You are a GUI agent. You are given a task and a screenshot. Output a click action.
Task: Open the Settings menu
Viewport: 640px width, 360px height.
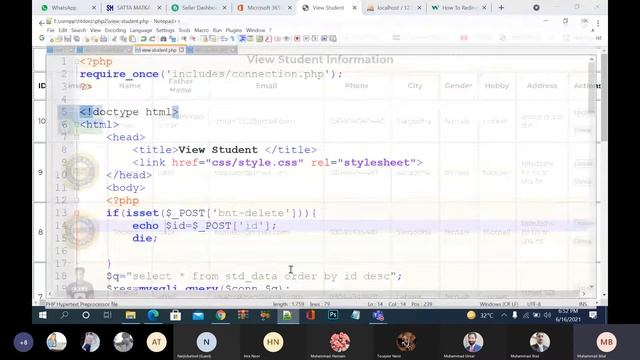pos(165,30)
